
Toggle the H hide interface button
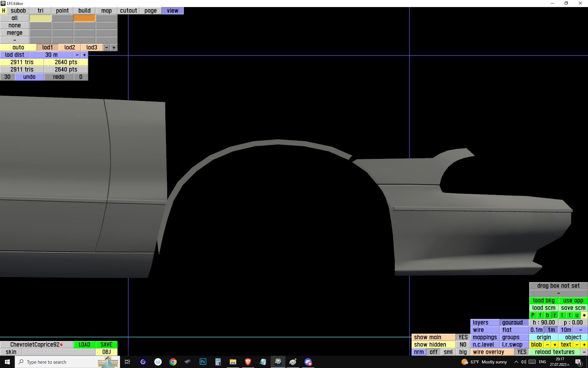3,10
